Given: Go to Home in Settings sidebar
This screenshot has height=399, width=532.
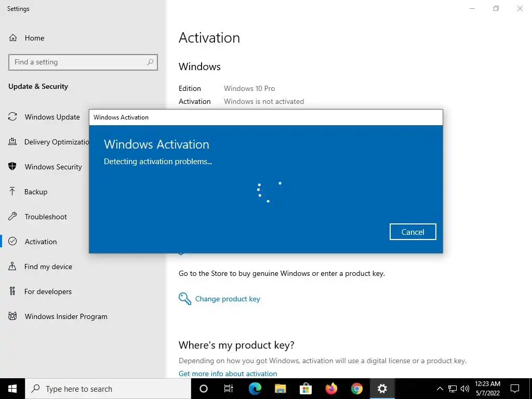Looking at the screenshot, I should pyautogui.click(x=34, y=38).
